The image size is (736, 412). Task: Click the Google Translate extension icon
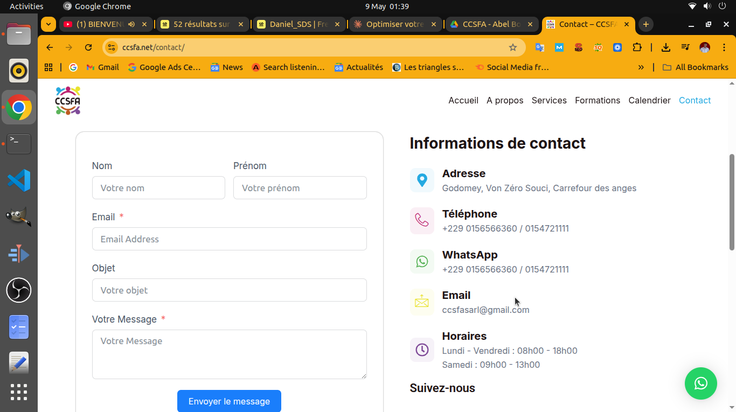(x=539, y=47)
